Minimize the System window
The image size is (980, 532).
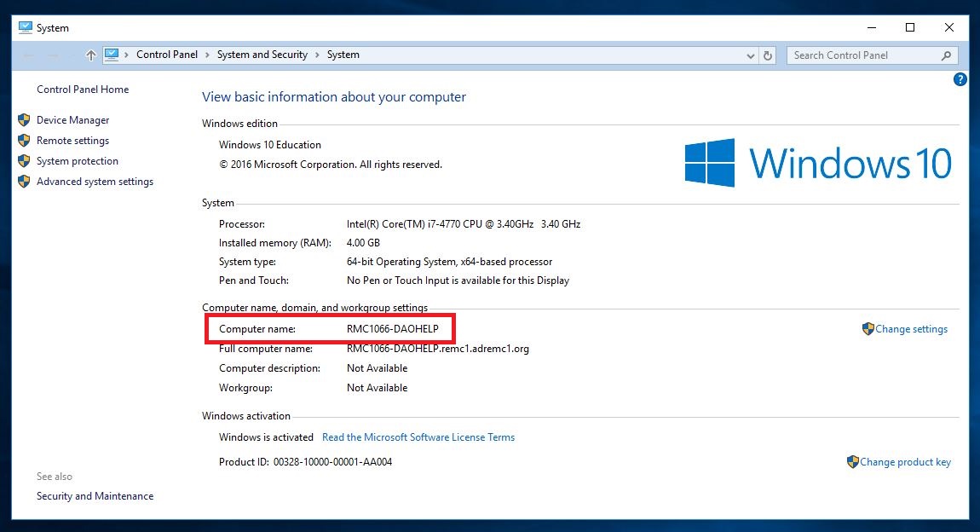tap(872, 27)
